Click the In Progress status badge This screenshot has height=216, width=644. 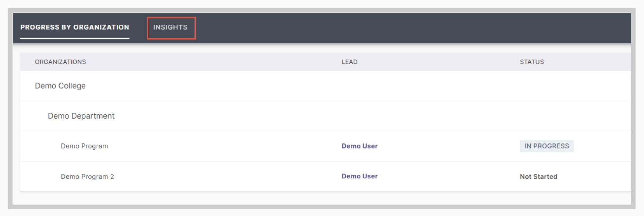[x=547, y=146]
